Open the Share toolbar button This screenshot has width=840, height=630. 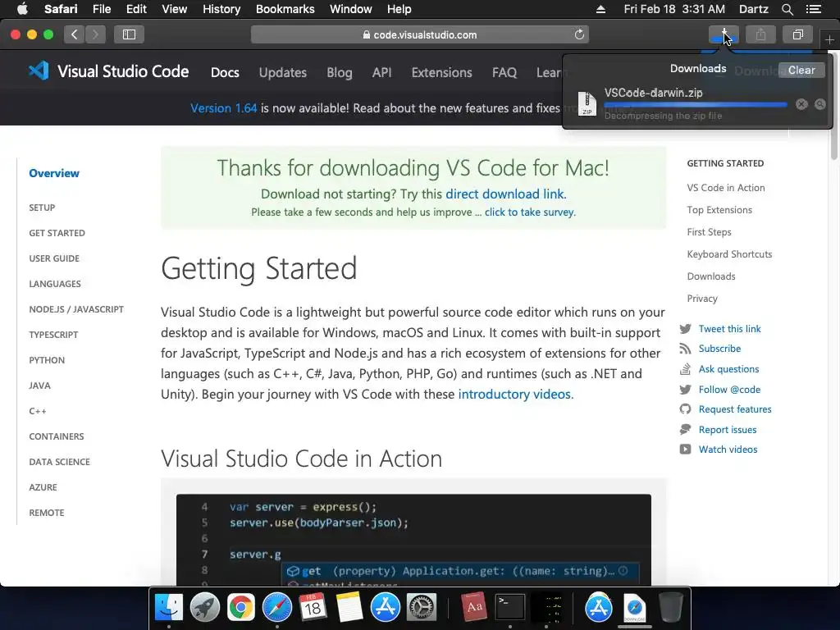(760, 34)
